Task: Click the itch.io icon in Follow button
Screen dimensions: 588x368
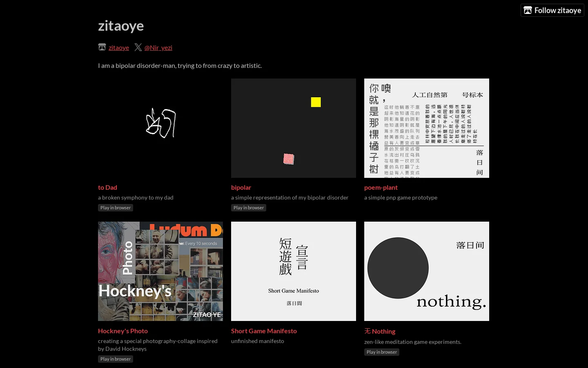Action: click(x=528, y=10)
